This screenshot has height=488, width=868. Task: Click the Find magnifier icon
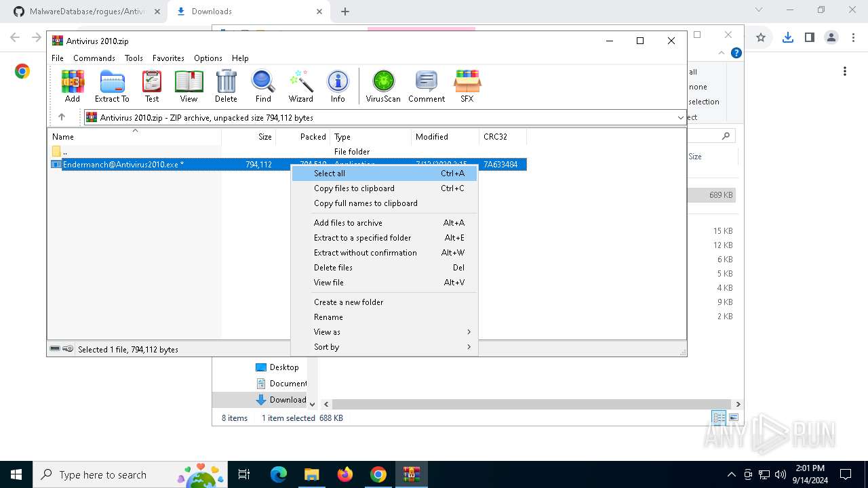click(263, 86)
